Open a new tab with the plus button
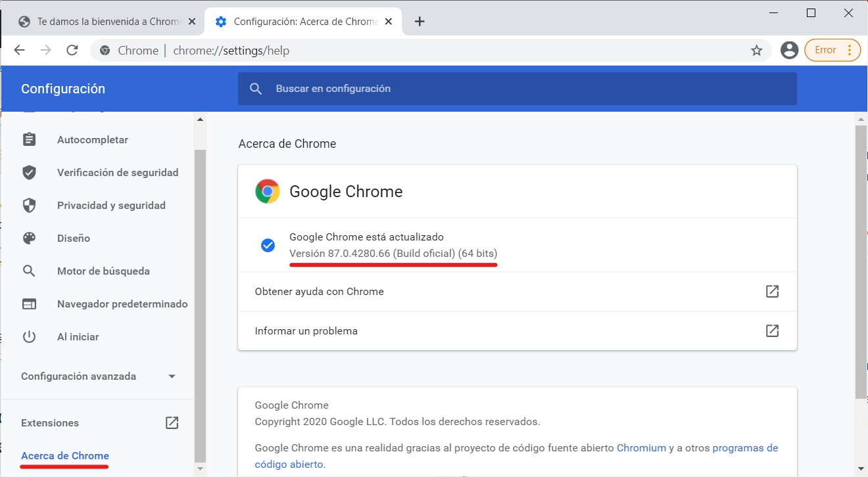This screenshot has height=477, width=868. pos(420,22)
